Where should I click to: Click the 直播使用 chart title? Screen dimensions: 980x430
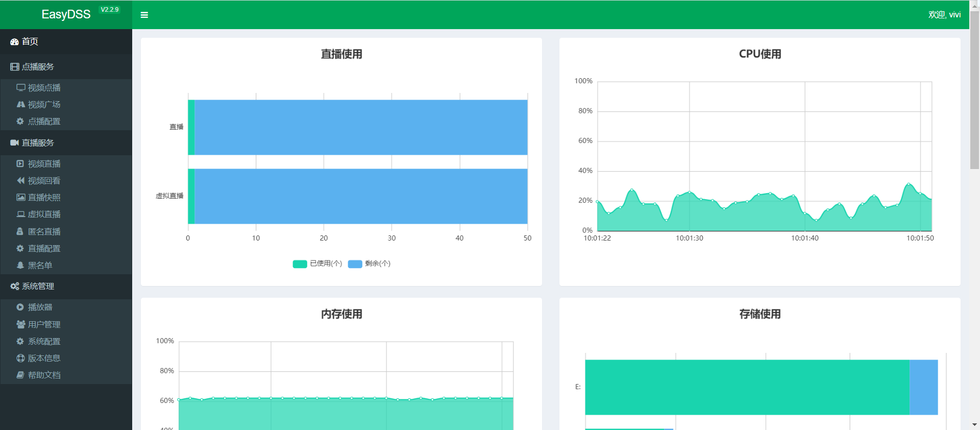click(x=341, y=54)
